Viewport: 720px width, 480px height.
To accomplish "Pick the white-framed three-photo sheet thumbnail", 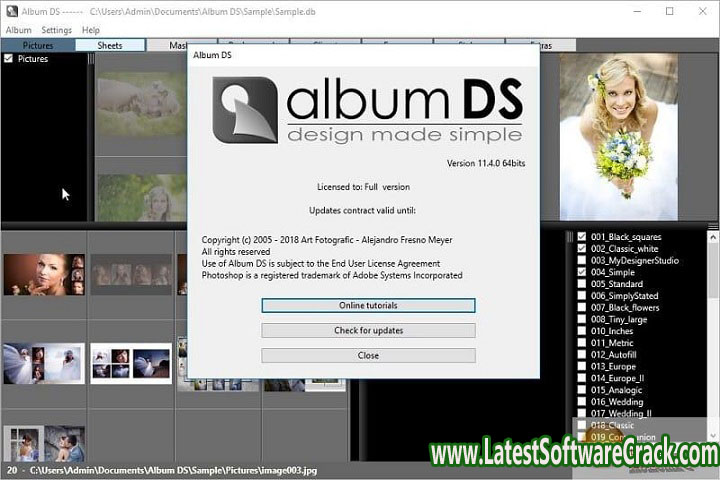I will [130, 363].
